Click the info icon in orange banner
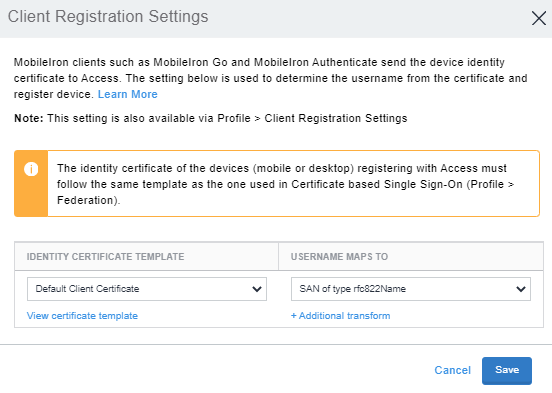 coord(31,169)
